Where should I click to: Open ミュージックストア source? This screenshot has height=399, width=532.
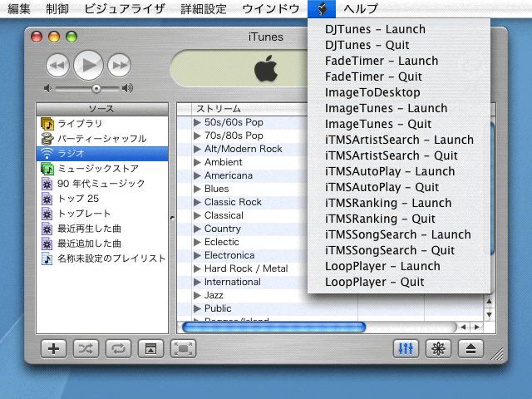[x=102, y=168]
